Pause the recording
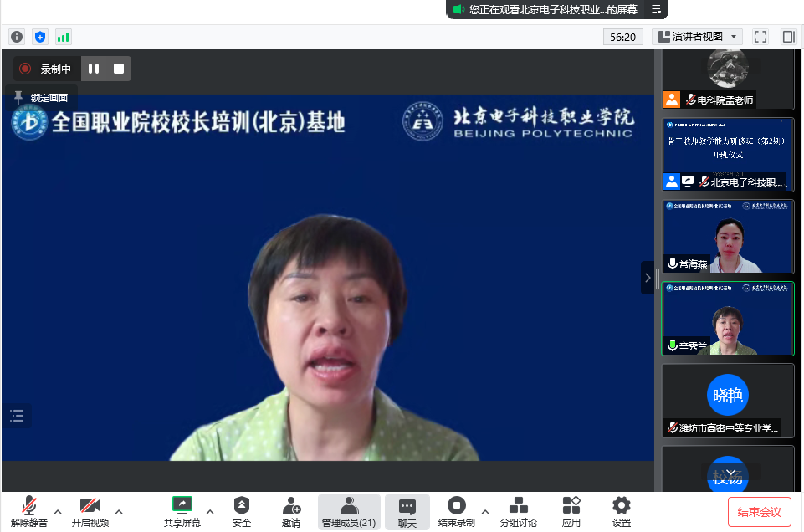The image size is (804, 532). pos(94,69)
